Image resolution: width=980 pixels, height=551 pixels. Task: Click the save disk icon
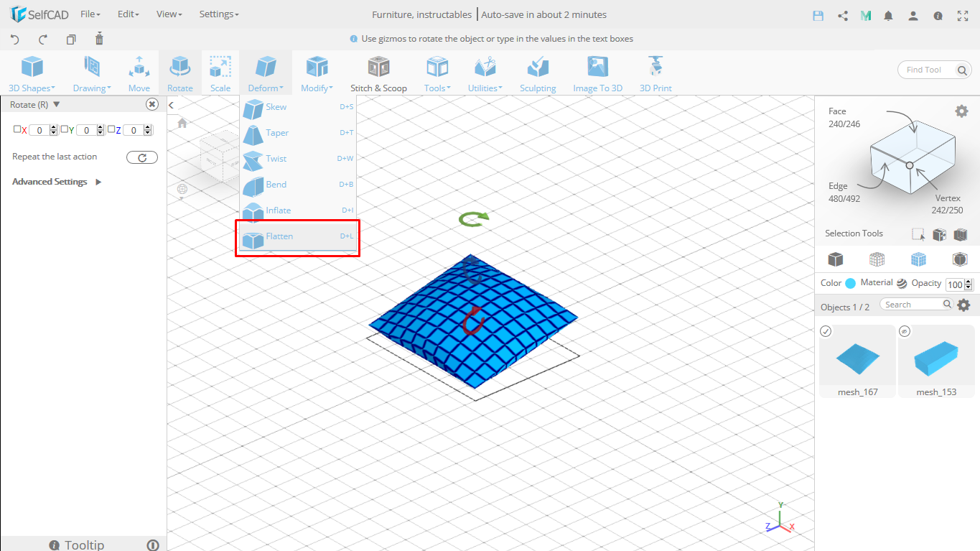pos(818,15)
